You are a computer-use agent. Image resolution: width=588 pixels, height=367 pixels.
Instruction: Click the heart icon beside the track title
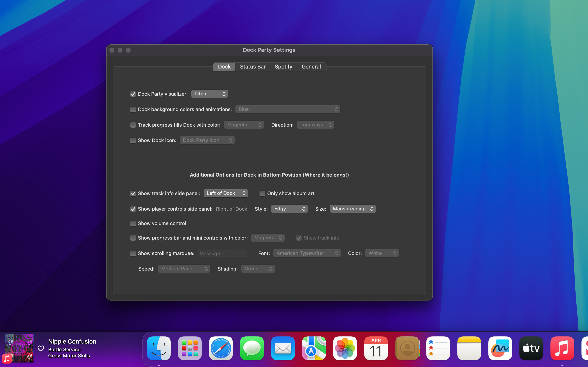pyautogui.click(x=41, y=348)
